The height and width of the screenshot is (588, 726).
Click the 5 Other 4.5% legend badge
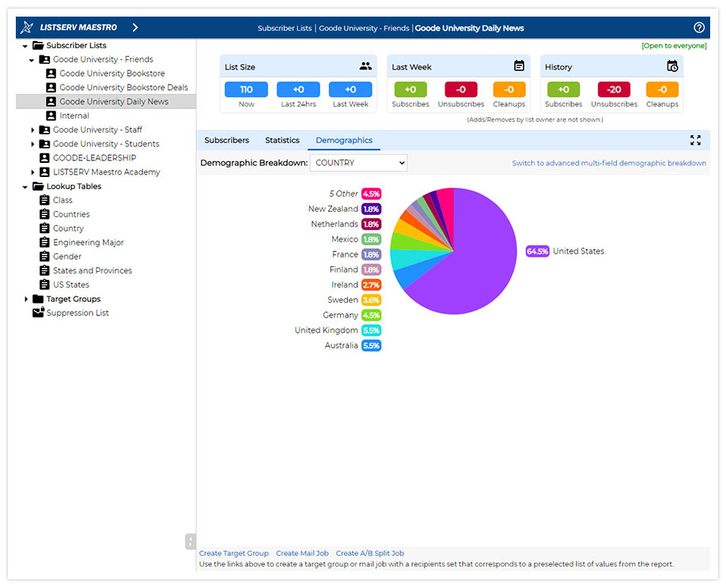click(371, 194)
